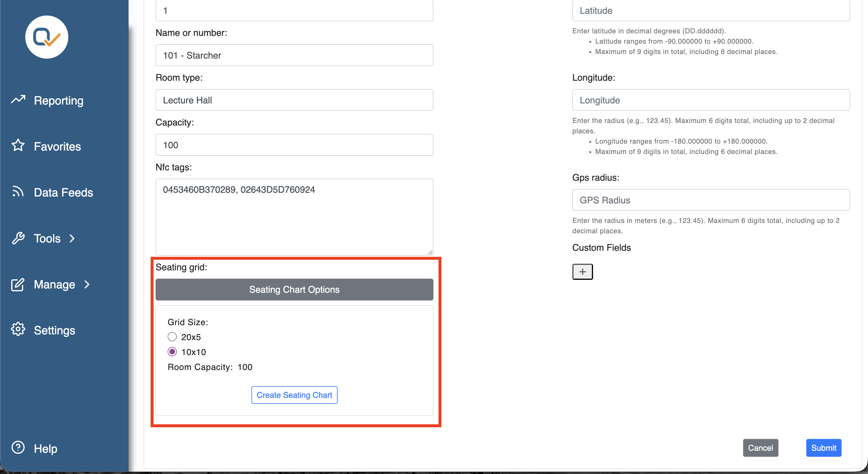Focus the Capacity input field
Viewport: 868px width, 474px height.
pyautogui.click(x=294, y=145)
